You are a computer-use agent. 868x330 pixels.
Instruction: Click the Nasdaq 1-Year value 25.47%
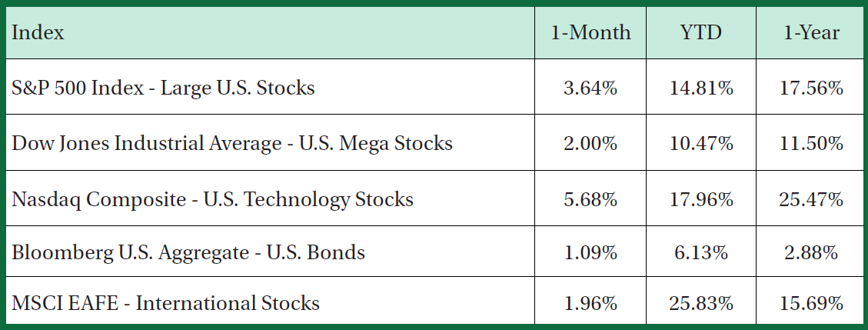click(811, 199)
